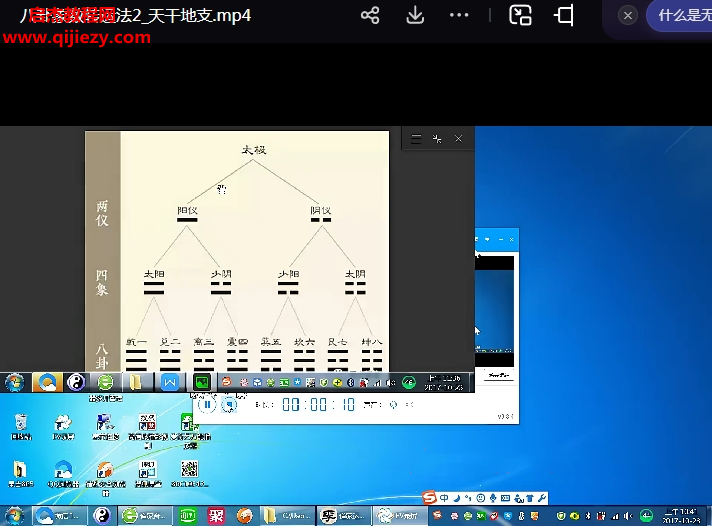Open the red-and-white desktop shortcut in top row
This screenshot has height=526, width=712.
coord(148,429)
